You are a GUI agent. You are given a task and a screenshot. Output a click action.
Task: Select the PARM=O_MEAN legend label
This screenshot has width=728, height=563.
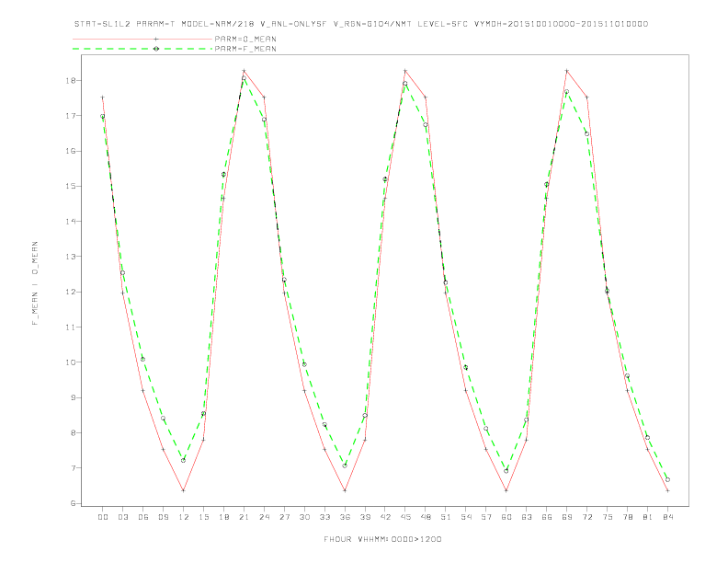click(245, 39)
